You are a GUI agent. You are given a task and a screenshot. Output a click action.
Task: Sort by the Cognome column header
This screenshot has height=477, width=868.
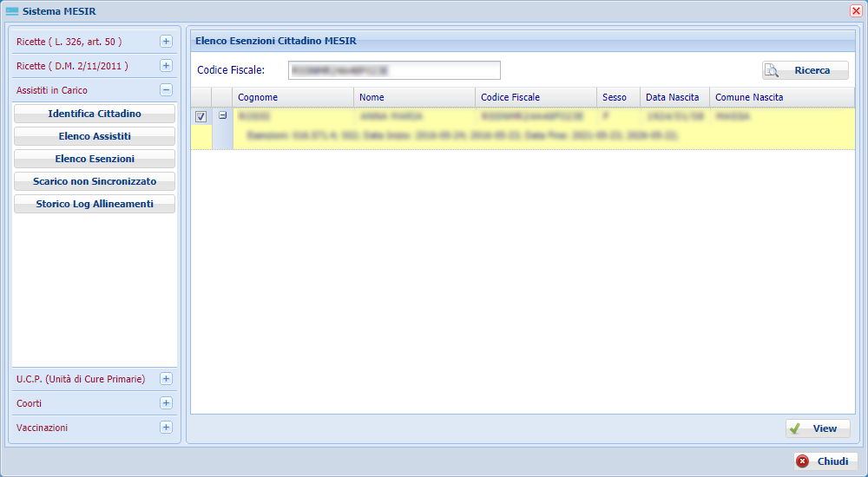click(293, 97)
